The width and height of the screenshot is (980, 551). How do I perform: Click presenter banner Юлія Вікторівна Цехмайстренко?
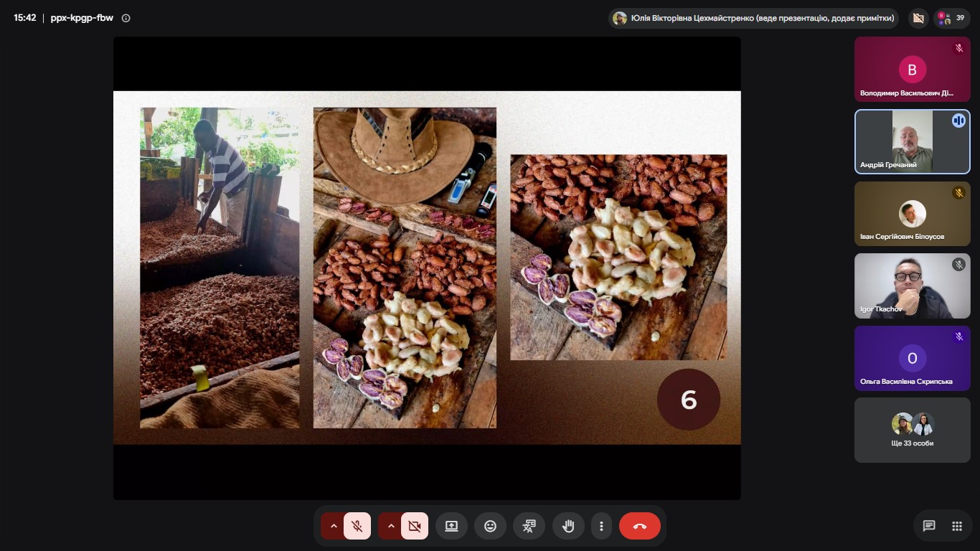tap(754, 18)
